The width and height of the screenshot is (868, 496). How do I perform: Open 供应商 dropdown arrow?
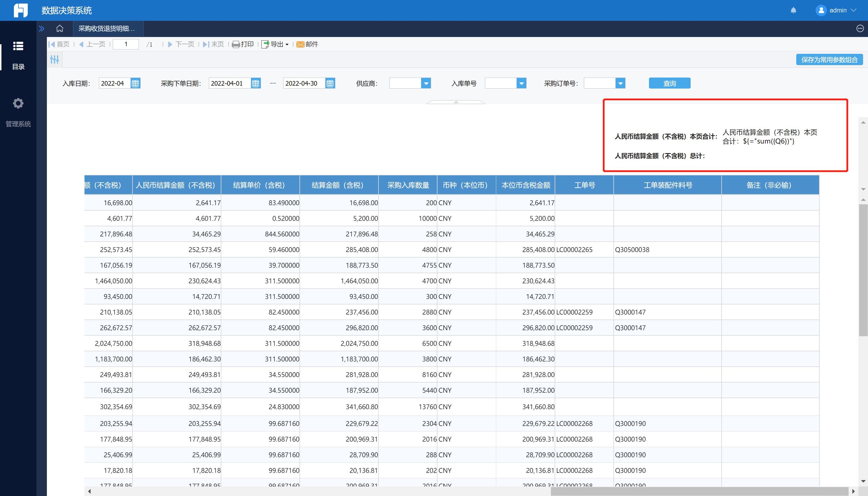pos(426,83)
